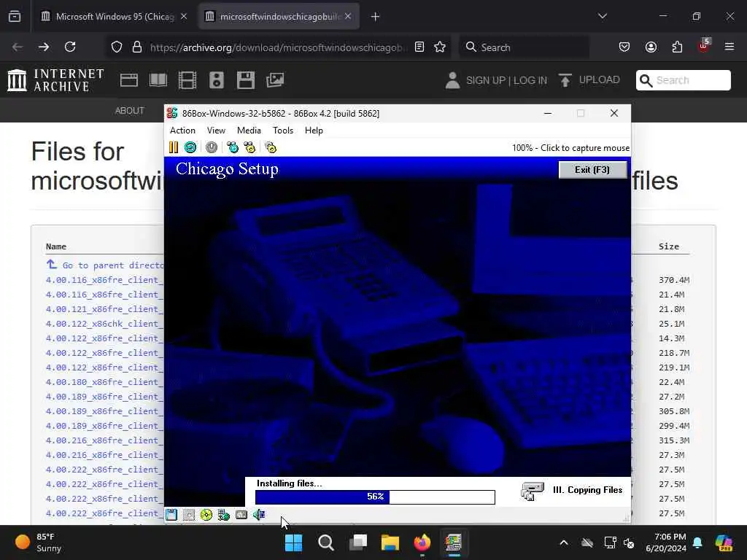Viewport: 747px width, 560px height.
Task: Open 86Box machine settings via the gear icon
Action: 271,147
